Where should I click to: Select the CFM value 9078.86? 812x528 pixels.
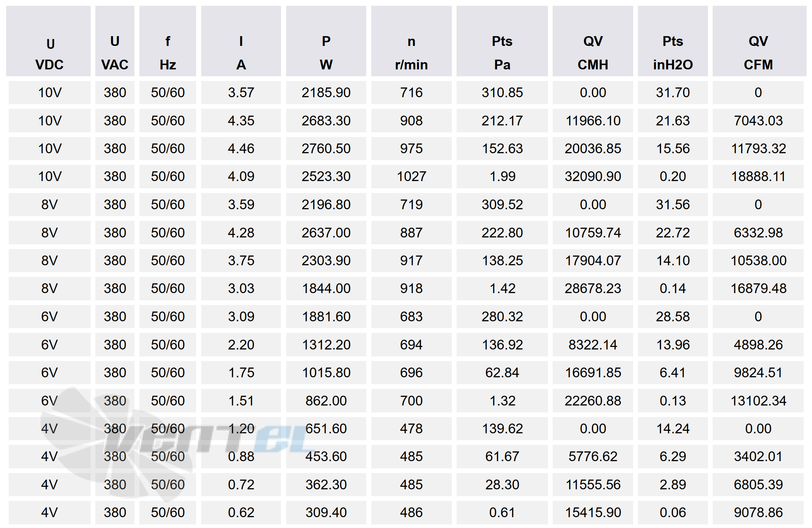click(758, 512)
